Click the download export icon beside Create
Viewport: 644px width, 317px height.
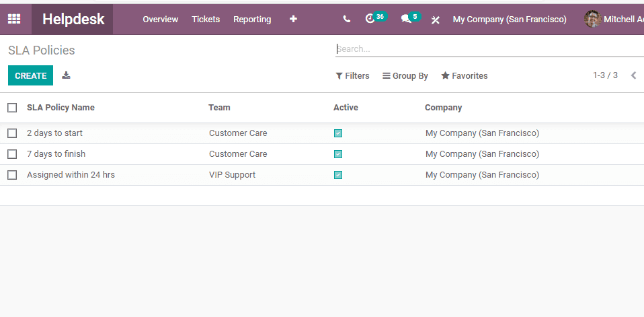(x=66, y=75)
